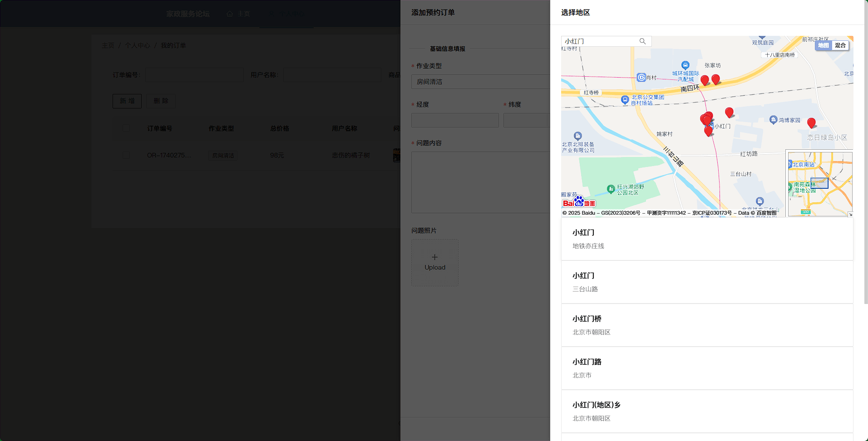Click the 红寺桥 label on map
Image resolution: width=868 pixels, height=441 pixels.
591,93
